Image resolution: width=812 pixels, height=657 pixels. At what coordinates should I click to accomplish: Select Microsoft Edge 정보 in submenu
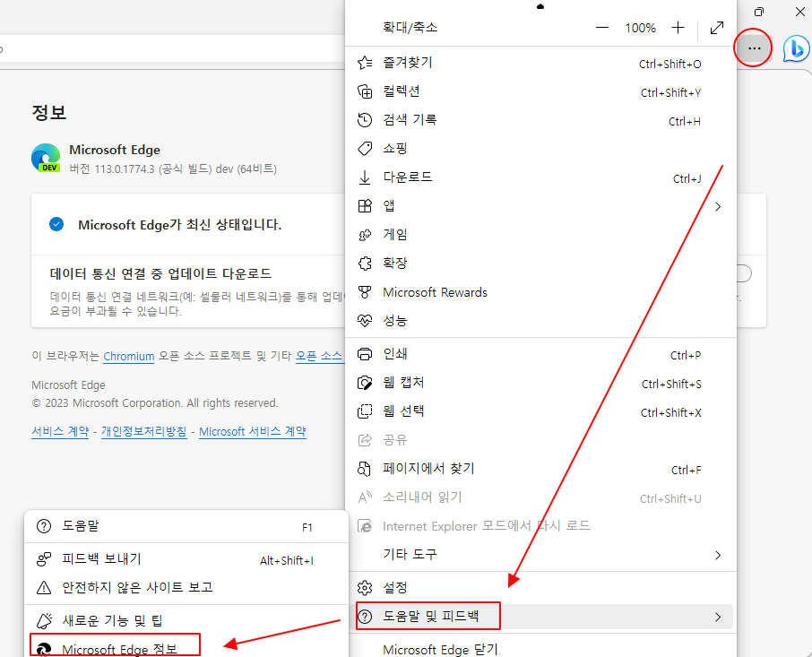coord(186,649)
